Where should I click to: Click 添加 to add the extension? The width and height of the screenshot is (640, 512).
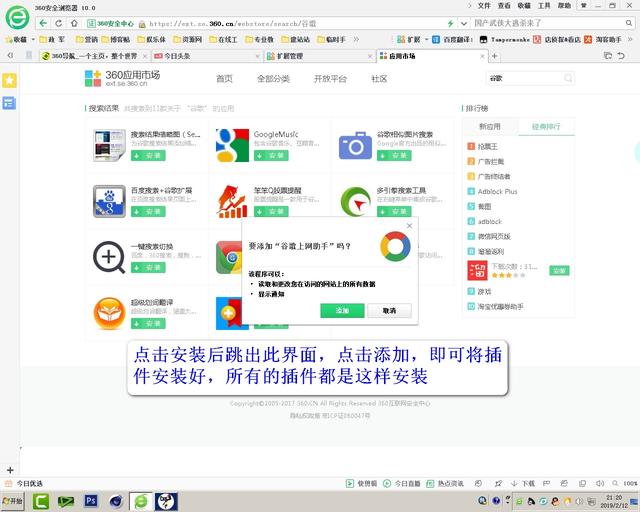(x=342, y=311)
